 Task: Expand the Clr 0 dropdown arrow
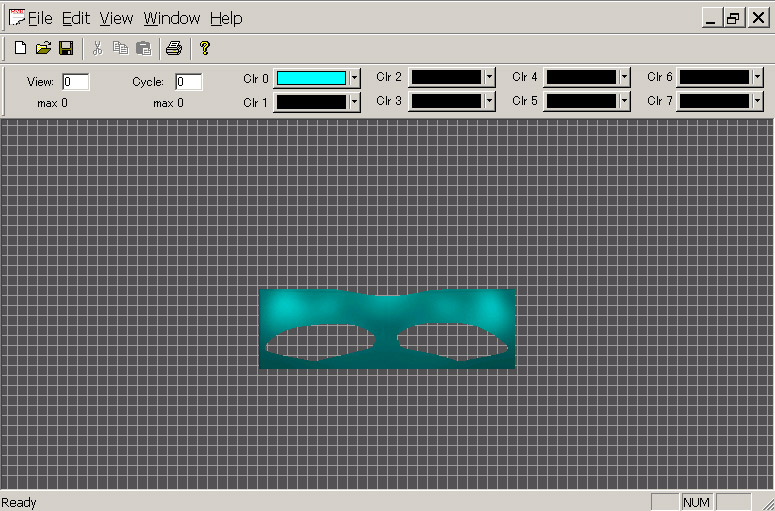pyautogui.click(x=354, y=78)
